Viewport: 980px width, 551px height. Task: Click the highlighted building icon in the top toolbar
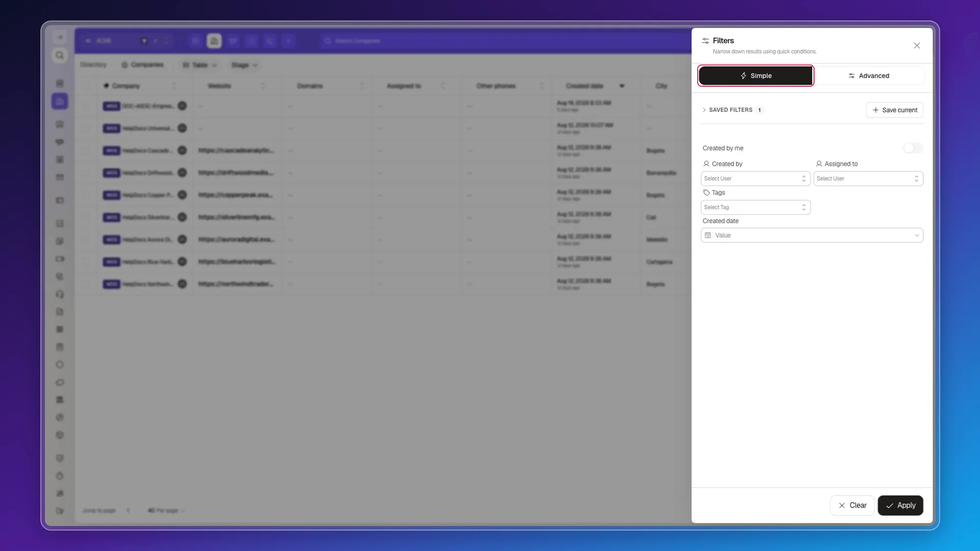214,41
